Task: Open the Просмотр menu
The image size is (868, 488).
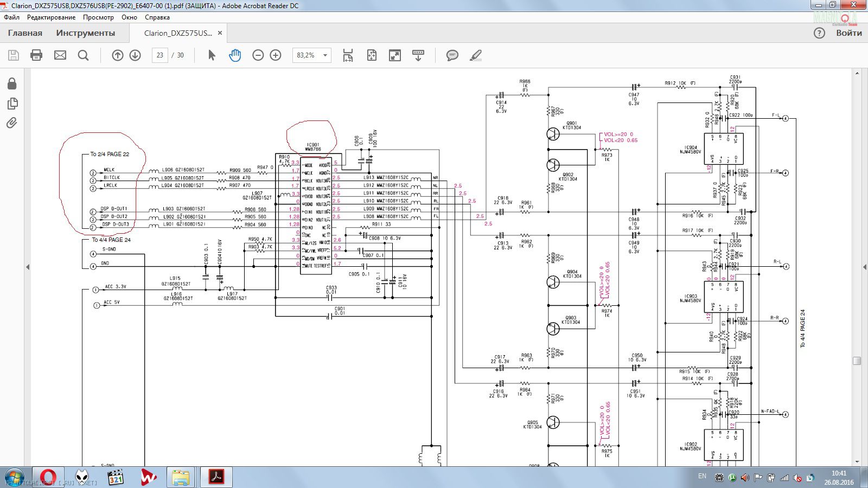Action: tap(98, 17)
